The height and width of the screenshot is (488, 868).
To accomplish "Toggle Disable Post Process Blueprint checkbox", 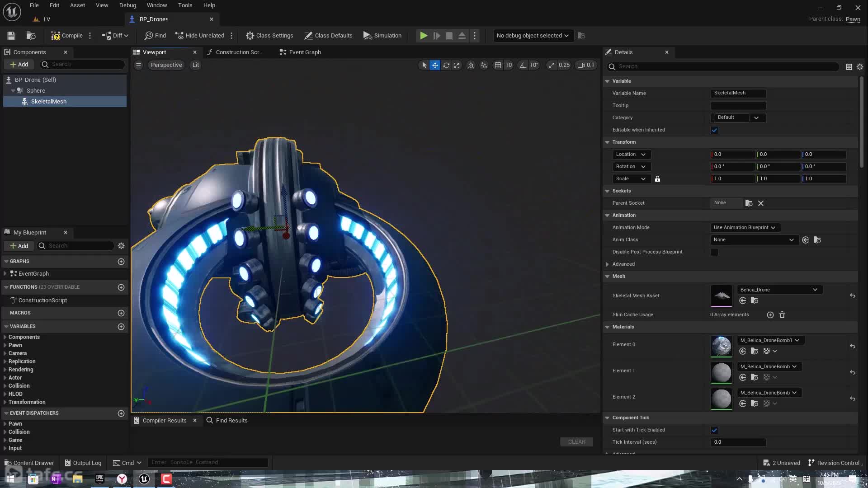I will (714, 252).
